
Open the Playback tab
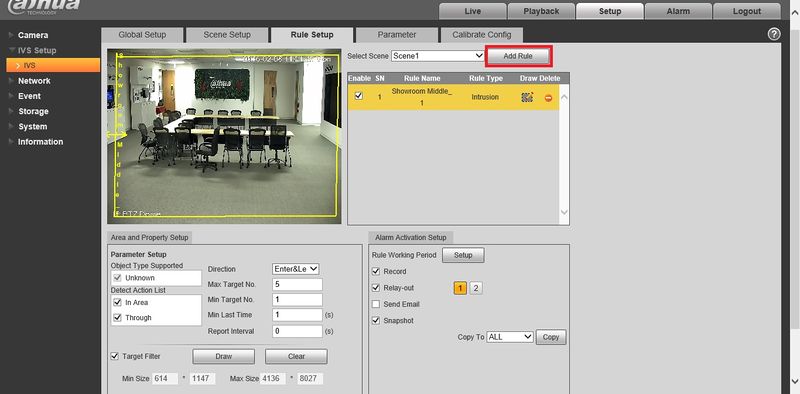coord(541,11)
